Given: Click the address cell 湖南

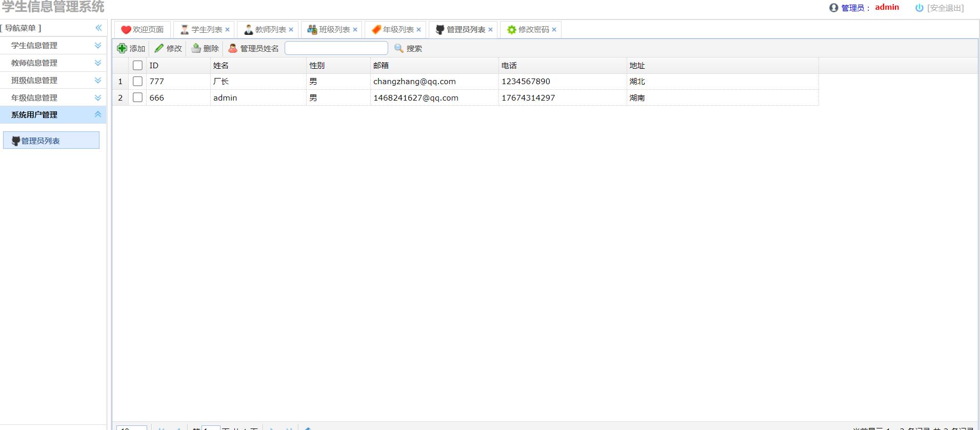Looking at the screenshot, I should [723, 98].
